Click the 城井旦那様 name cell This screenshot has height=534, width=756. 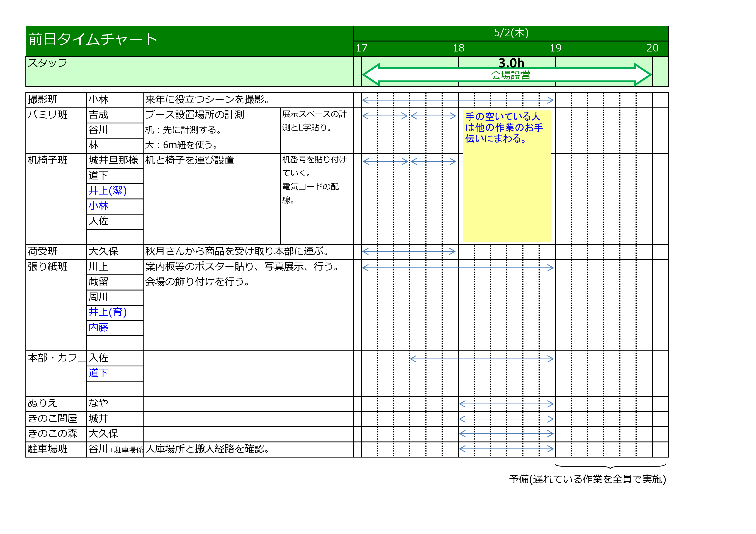[x=115, y=161]
